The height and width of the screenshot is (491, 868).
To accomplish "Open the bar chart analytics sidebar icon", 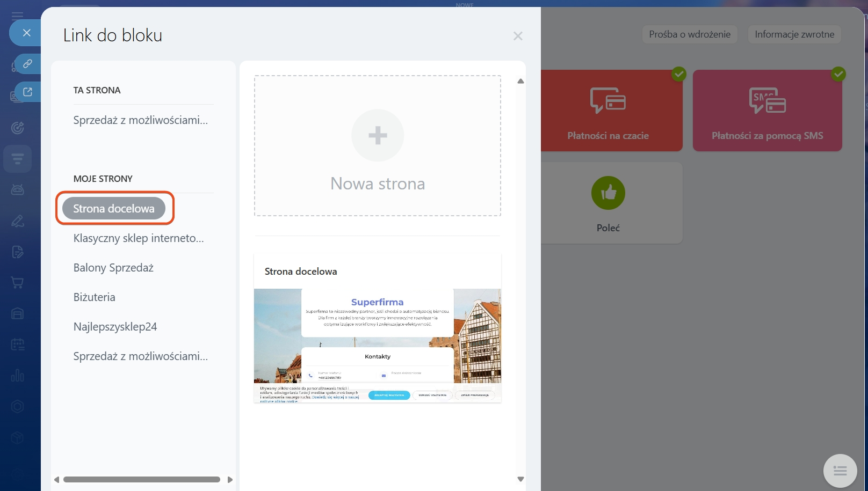I will tap(17, 375).
